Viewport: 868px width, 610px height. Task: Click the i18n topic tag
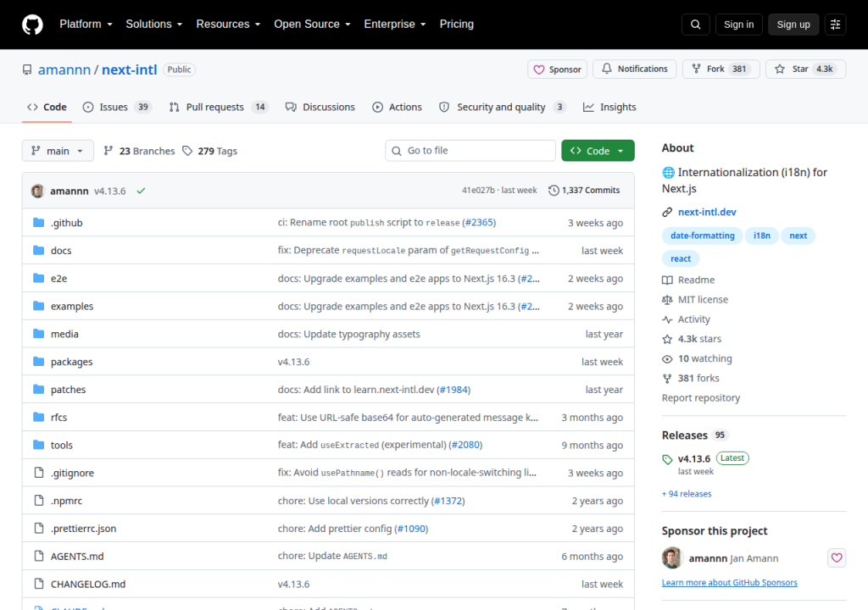tap(761, 236)
